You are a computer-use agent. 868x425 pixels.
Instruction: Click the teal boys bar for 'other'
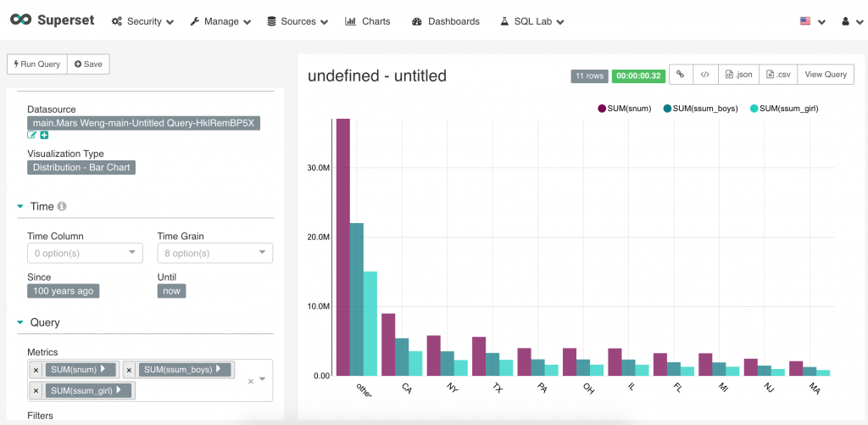pos(357,299)
